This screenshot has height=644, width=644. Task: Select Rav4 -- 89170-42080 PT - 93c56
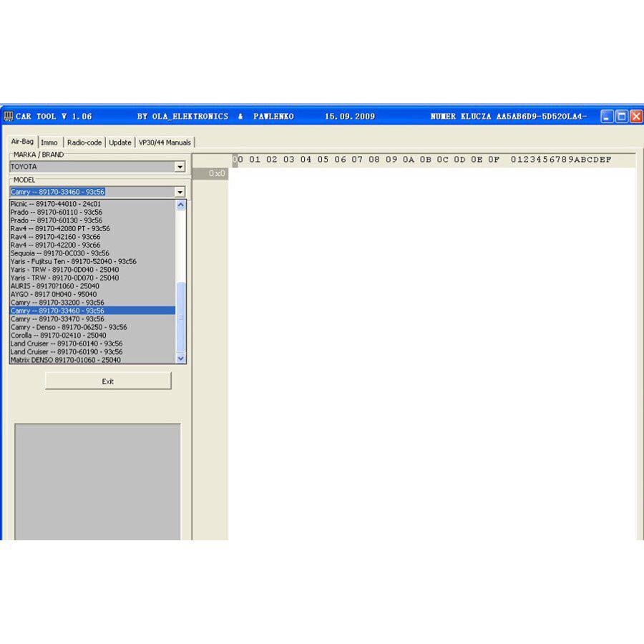[x=92, y=228]
